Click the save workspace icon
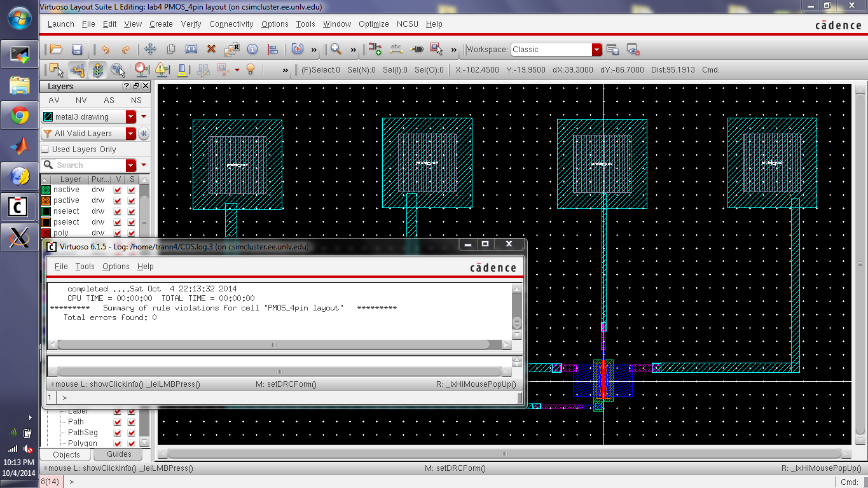Viewport: 868px width, 488px height. 612,49
